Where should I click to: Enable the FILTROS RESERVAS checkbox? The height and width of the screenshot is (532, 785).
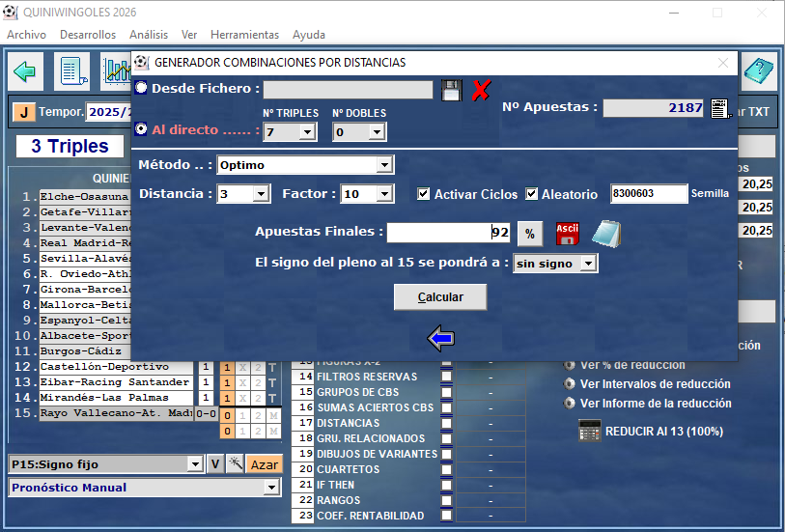(x=446, y=377)
